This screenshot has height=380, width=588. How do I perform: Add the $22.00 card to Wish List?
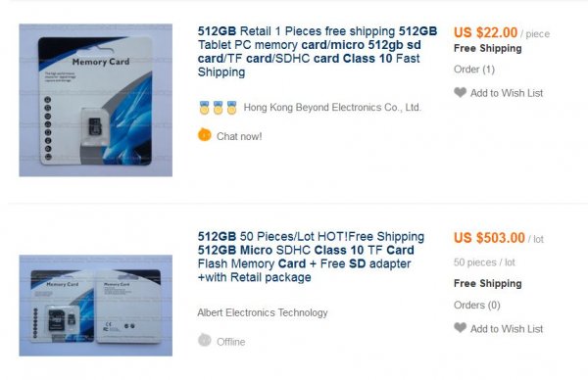[x=507, y=93]
